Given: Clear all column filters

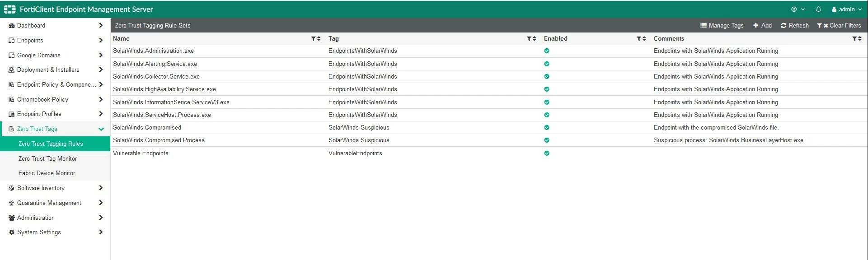Looking at the screenshot, I should (839, 26).
